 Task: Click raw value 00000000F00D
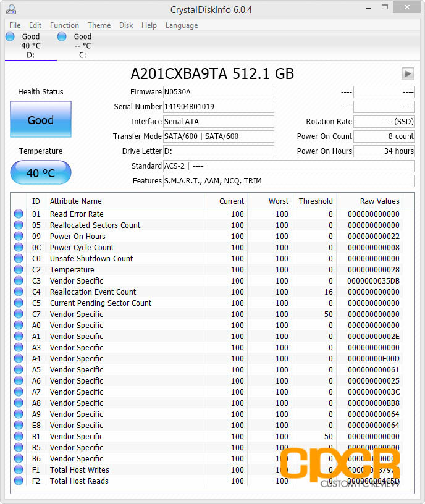(373, 359)
